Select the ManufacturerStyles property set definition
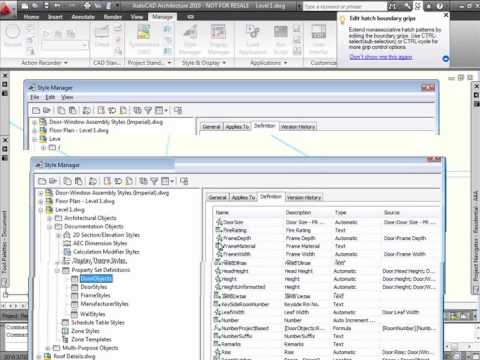Viewport: 480px width, 360px height. (x=104, y=304)
